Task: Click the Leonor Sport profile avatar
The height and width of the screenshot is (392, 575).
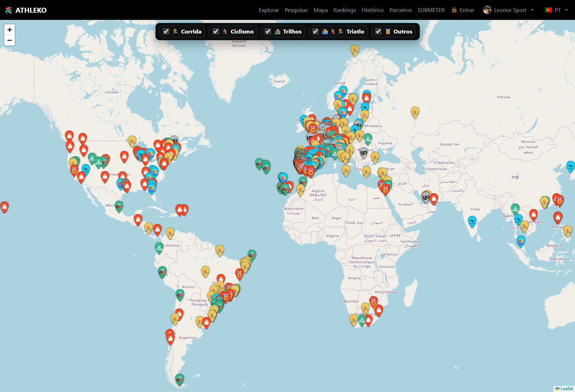Action: (487, 10)
